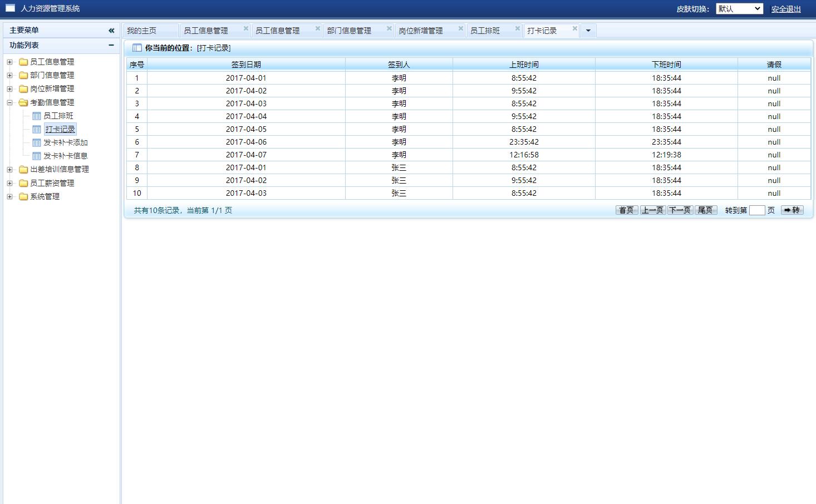
Task: Click the 23:35:42 上班时间 cell
Action: pyautogui.click(x=524, y=142)
